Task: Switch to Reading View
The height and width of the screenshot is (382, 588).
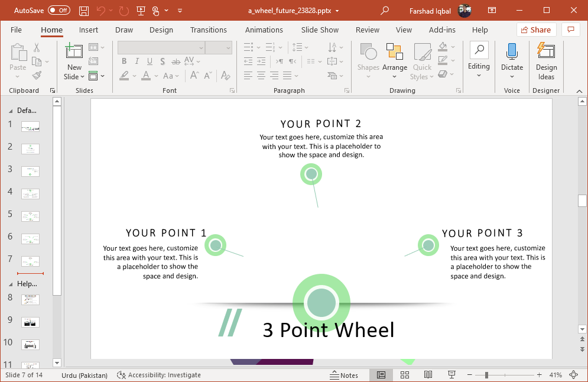Action: 428,375
